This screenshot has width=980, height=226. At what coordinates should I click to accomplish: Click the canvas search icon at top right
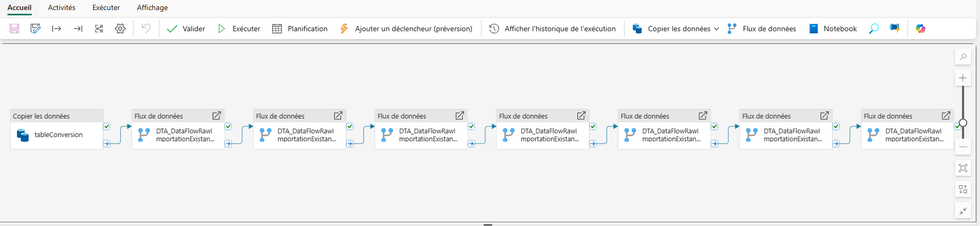pos(963,57)
